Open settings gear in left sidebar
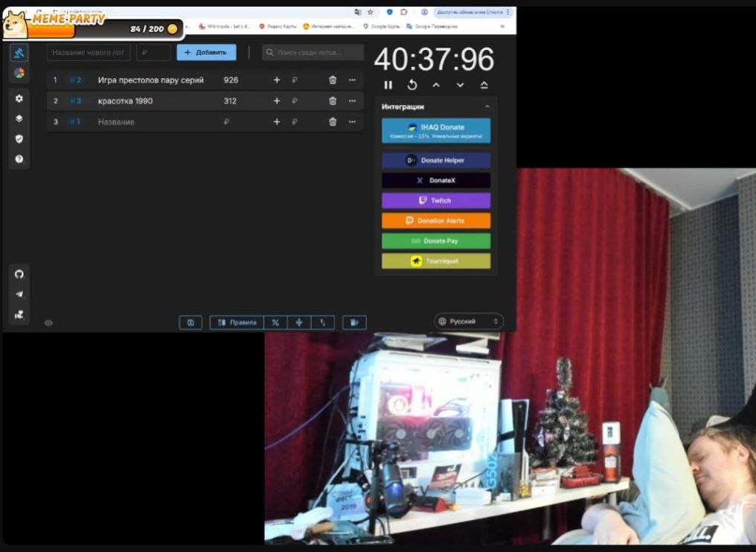The width and height of the screenshot is (756, 552). coord(19,98)
